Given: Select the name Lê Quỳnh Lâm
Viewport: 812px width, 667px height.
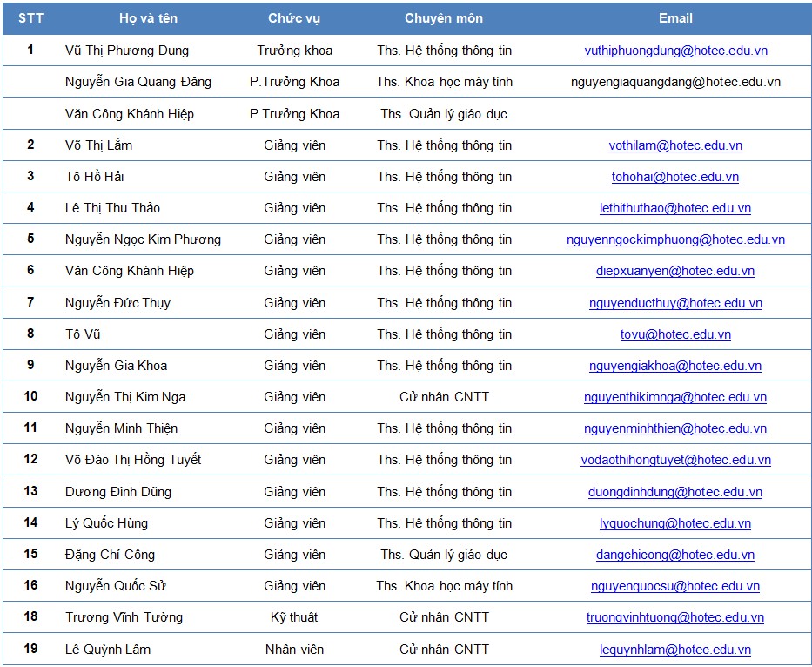Looking at the screenshot, I should click(x=108, y=650).
